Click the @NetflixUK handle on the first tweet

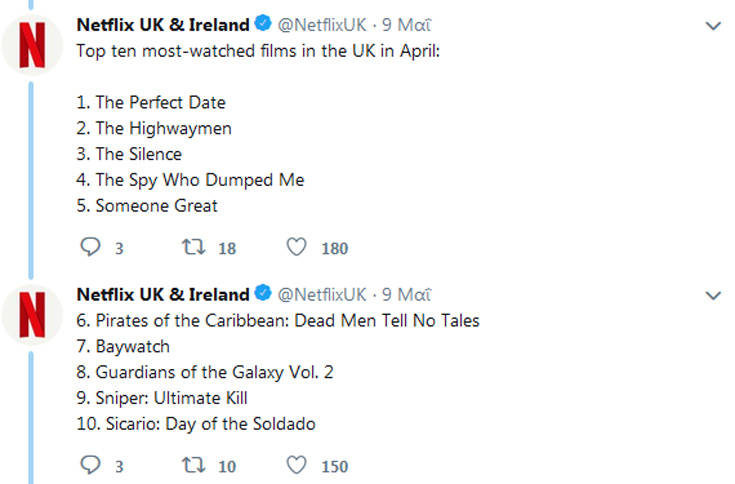(321, 25)
